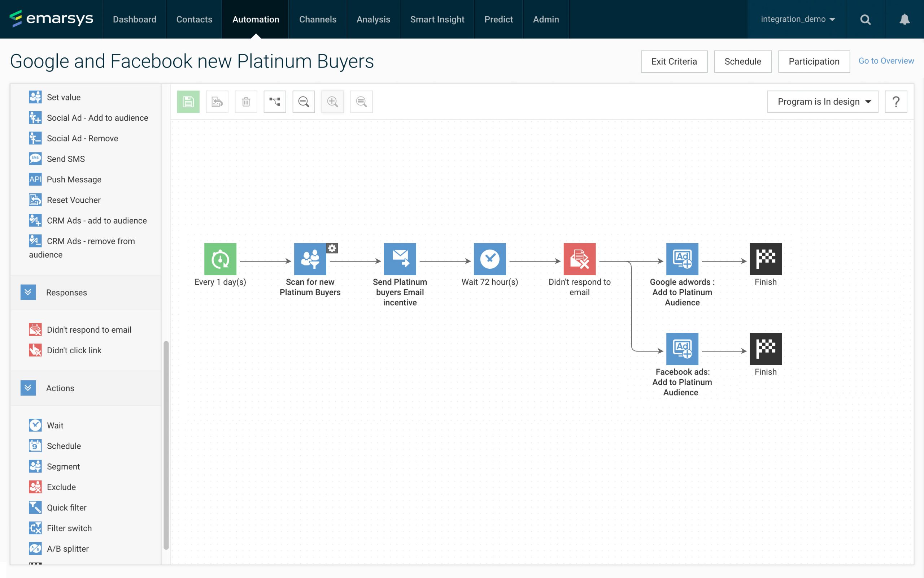Pick the Segment action item
924x578 pixels.
[55, 466]
